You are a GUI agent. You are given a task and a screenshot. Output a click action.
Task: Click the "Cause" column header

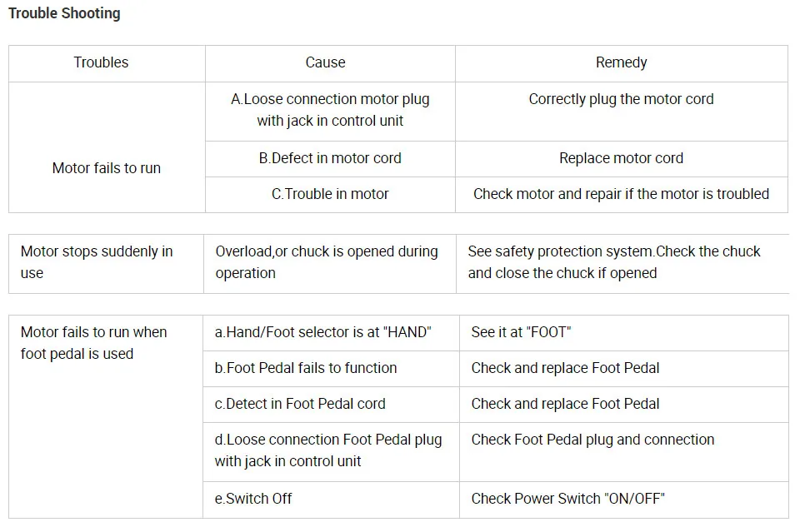pos(325,62)
